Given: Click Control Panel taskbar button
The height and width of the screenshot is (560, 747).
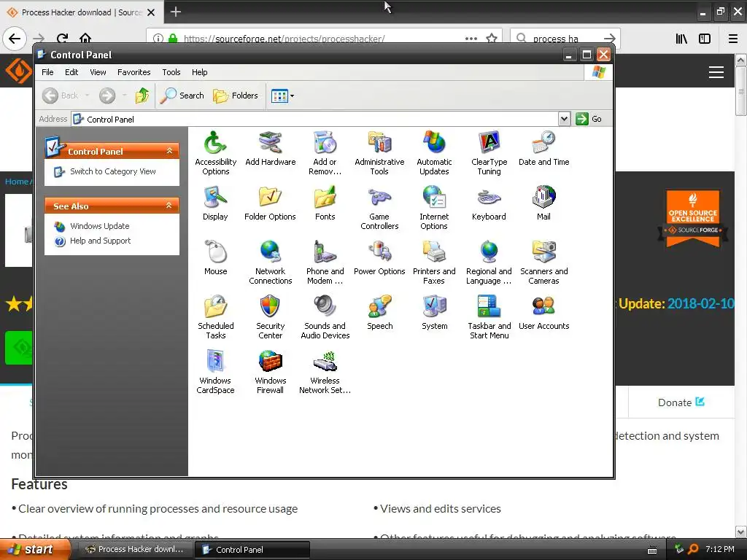Looking at the screenshot, I should 252,550.
